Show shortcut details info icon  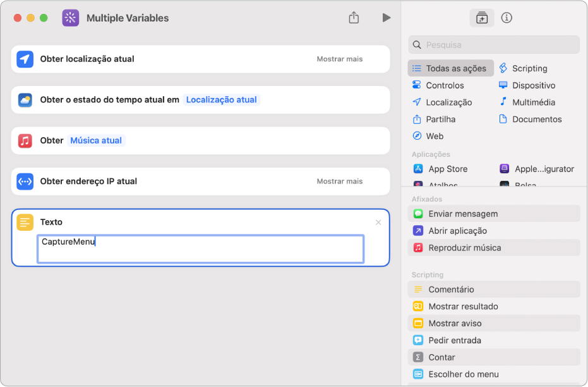[x=507, y=18]
